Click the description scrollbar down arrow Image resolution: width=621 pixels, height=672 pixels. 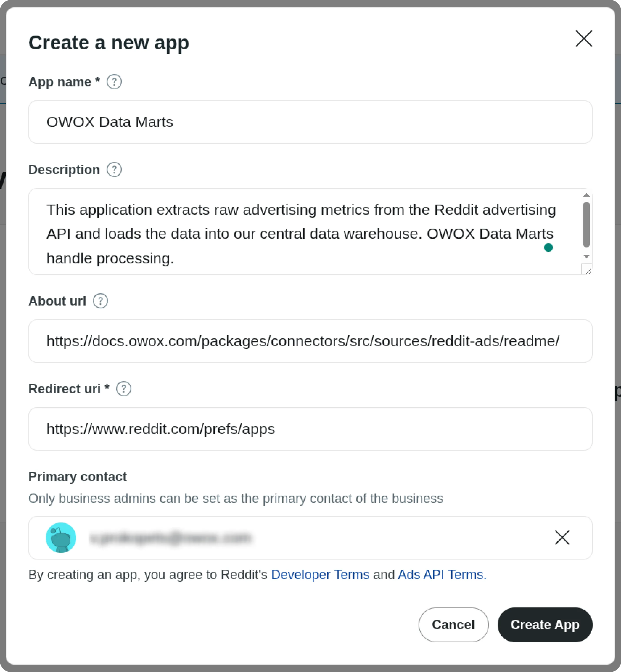click(x=586, y=256)
